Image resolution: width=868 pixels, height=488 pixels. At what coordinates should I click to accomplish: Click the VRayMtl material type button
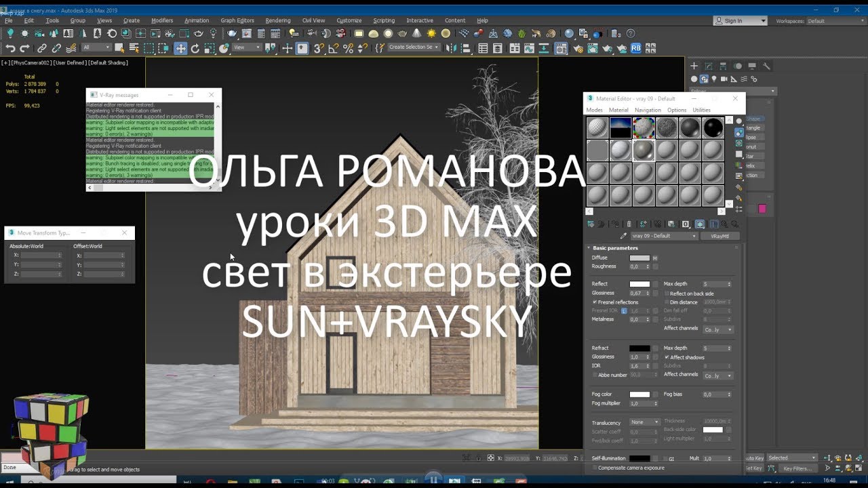click(x=720, y=236)
